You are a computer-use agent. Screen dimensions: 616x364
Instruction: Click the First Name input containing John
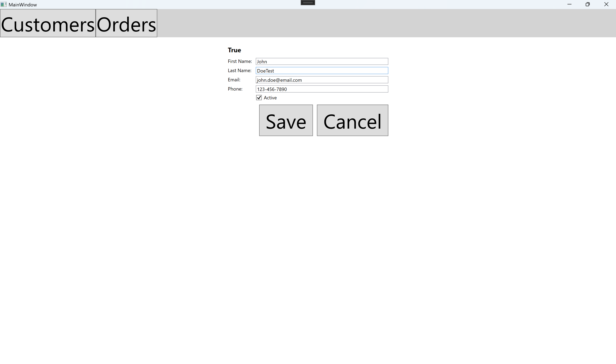322,62
